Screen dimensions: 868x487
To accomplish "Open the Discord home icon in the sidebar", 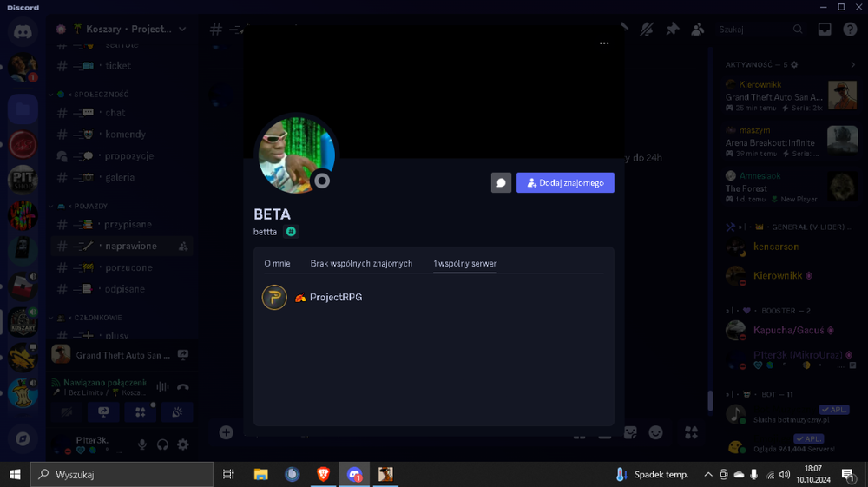I will tap(23, 31).
